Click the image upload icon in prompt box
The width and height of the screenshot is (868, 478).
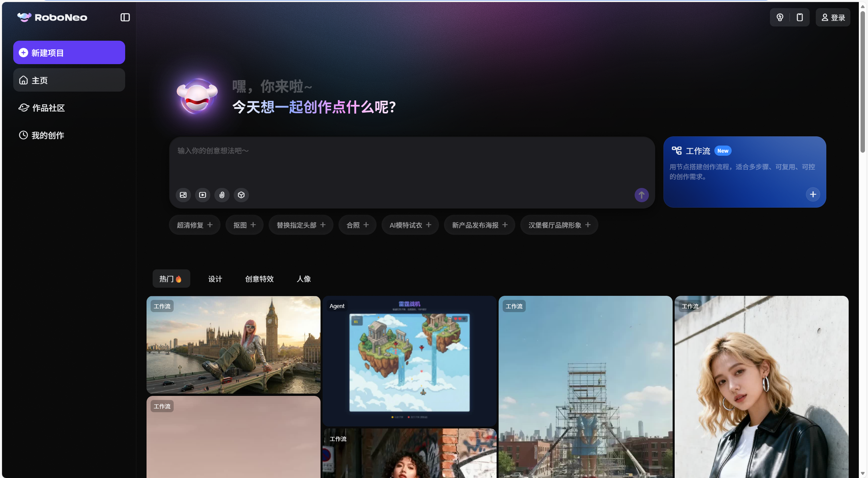(x=183, y=195)
